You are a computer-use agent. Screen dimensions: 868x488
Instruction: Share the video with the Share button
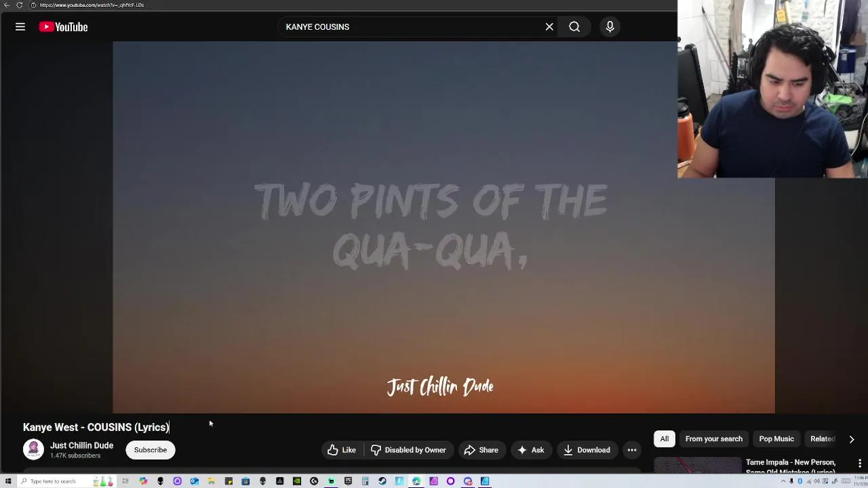click(481, 450)
